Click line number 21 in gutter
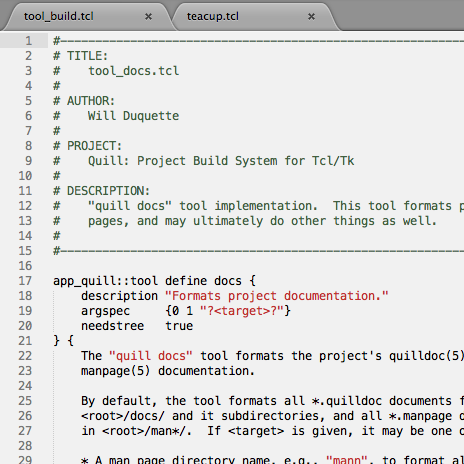464x464 pixels. click(x=25, y=341)
